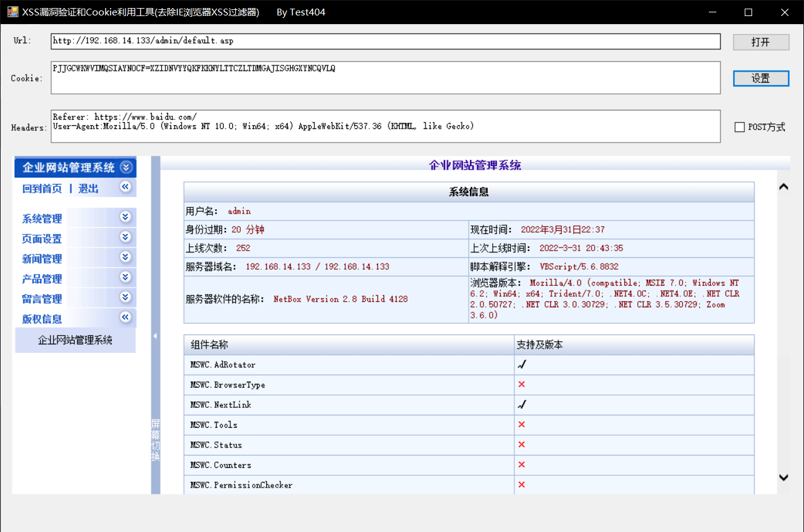
Task: Click 2022-3-31 20:43:35 last login value
Action: 581,248
